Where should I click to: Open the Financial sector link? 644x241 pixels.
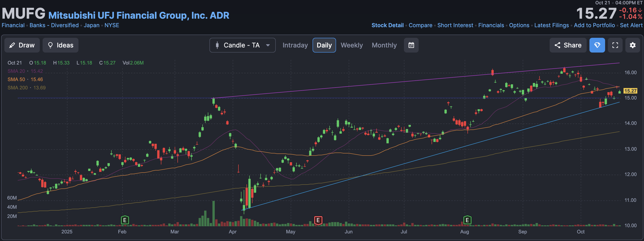[x=13, y=25]
